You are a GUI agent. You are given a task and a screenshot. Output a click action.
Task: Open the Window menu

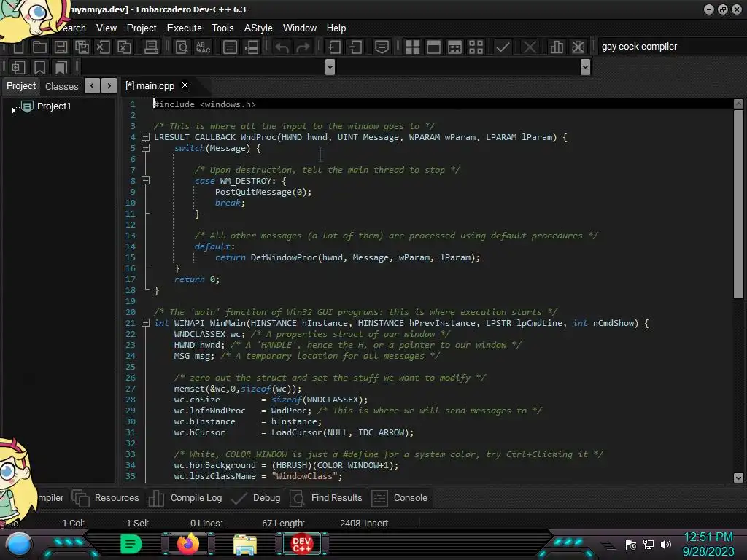point(300,28)
